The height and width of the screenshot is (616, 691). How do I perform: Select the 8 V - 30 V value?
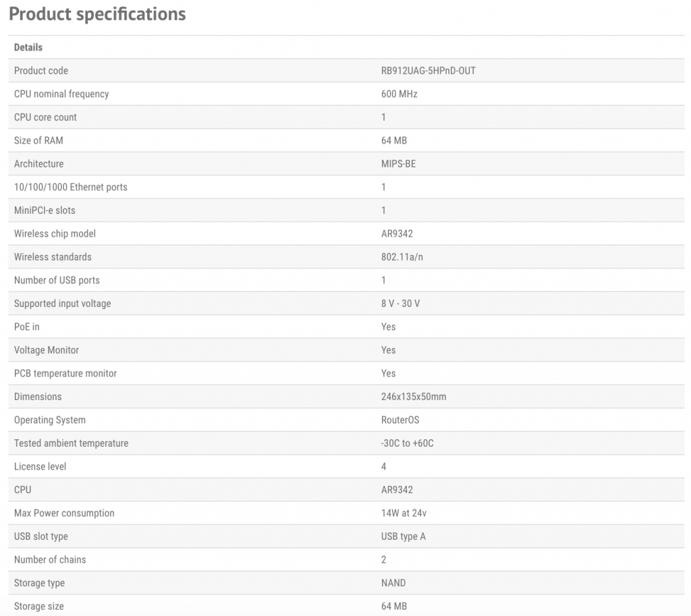click(400, 304)
